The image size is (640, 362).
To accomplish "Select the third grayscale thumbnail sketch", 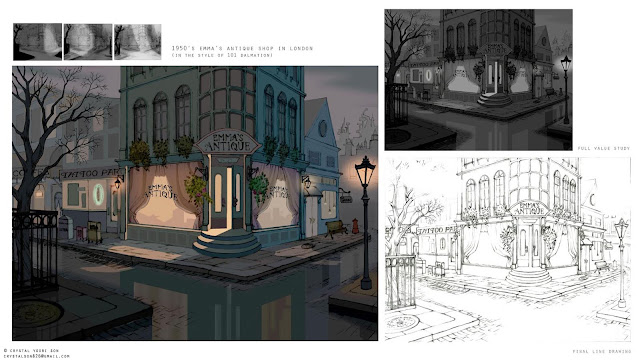I will pyautogui.click(x=138, y=42).
